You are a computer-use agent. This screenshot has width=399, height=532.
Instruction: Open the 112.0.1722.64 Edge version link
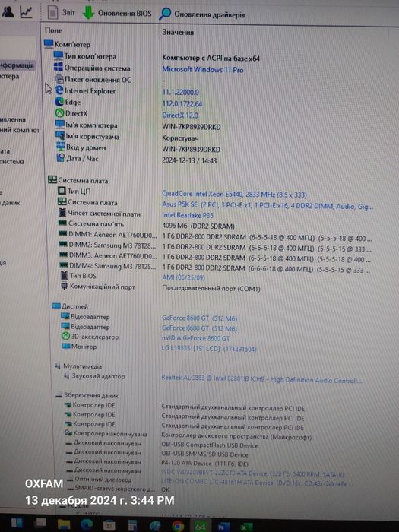(x=182, y=104)
